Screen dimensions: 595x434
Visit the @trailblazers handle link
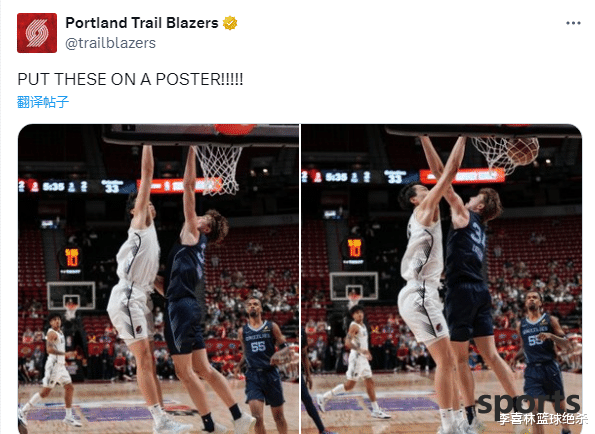click(x=110, y=43)
